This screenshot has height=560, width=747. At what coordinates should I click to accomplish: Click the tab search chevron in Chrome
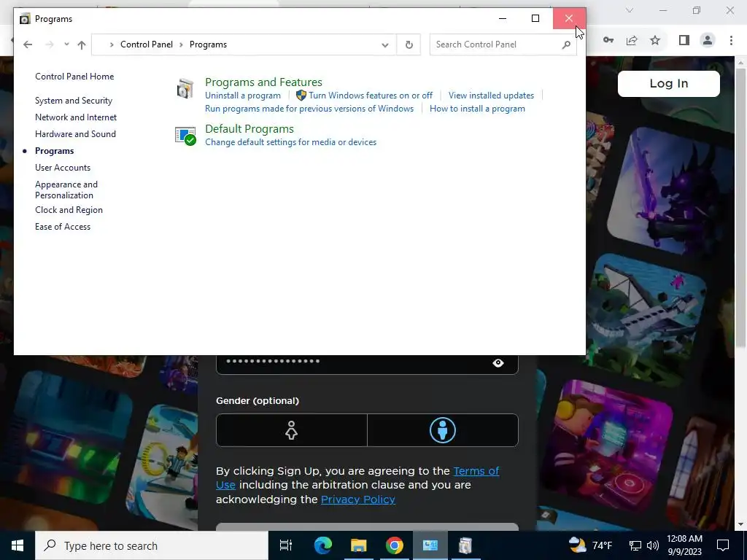pos(630,10)
